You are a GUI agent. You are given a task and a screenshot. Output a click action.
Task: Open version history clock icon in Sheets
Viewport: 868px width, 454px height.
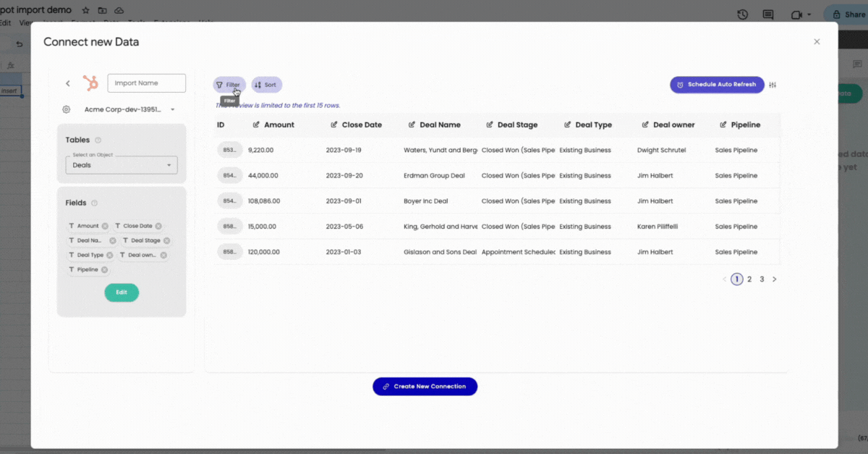[742, 14]
